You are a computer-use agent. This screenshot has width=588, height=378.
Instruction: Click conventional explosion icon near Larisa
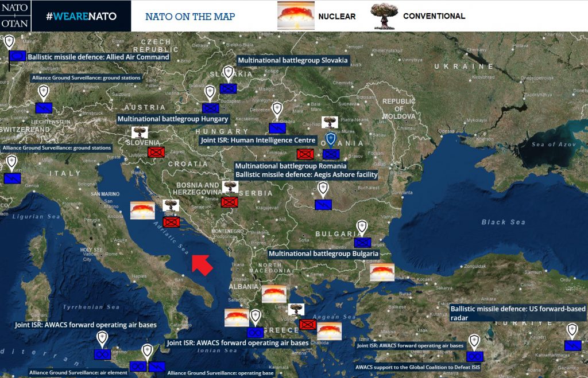click(296, 309)
